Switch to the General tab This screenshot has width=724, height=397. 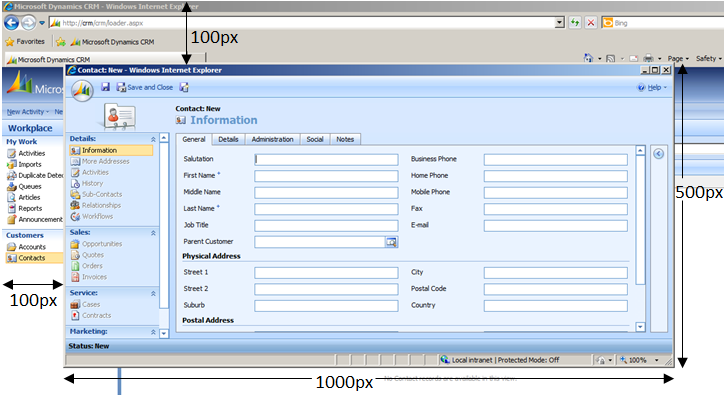[x=193, y=139]
